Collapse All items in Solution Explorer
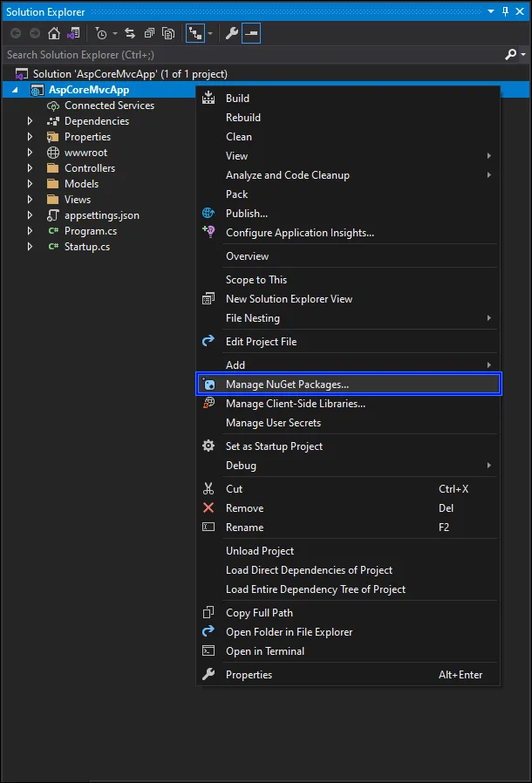The image size is (532, 783). tap(149, 33)
